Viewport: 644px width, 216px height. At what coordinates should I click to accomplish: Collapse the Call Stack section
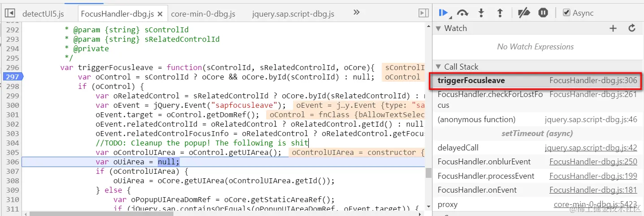439,67
